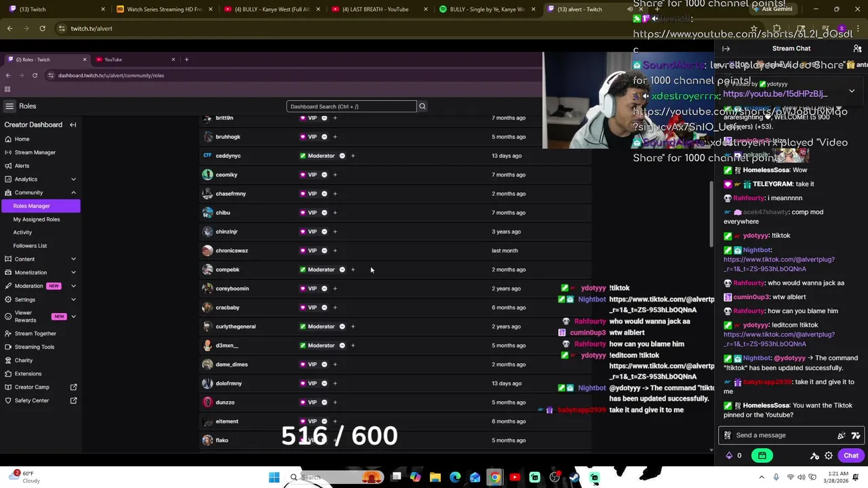This screenshot has width=868, height=488.
Task: Collapse the pinned chat message chevron
Action: [852, 91]
